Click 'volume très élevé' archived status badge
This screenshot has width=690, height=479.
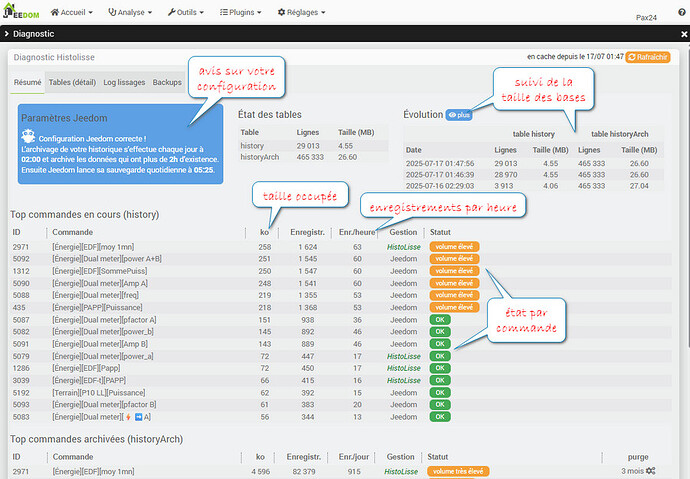(x=458, y=472)
